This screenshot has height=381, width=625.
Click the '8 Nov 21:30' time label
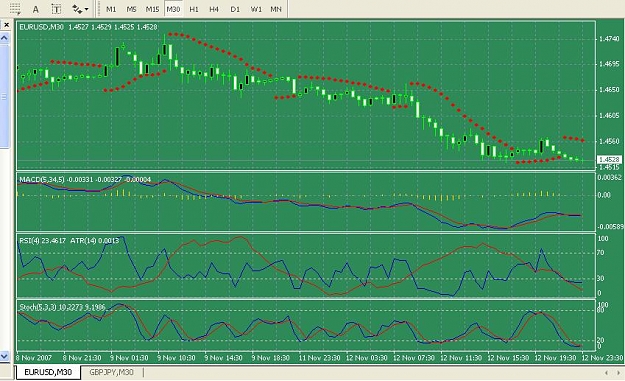pos(82,357)
